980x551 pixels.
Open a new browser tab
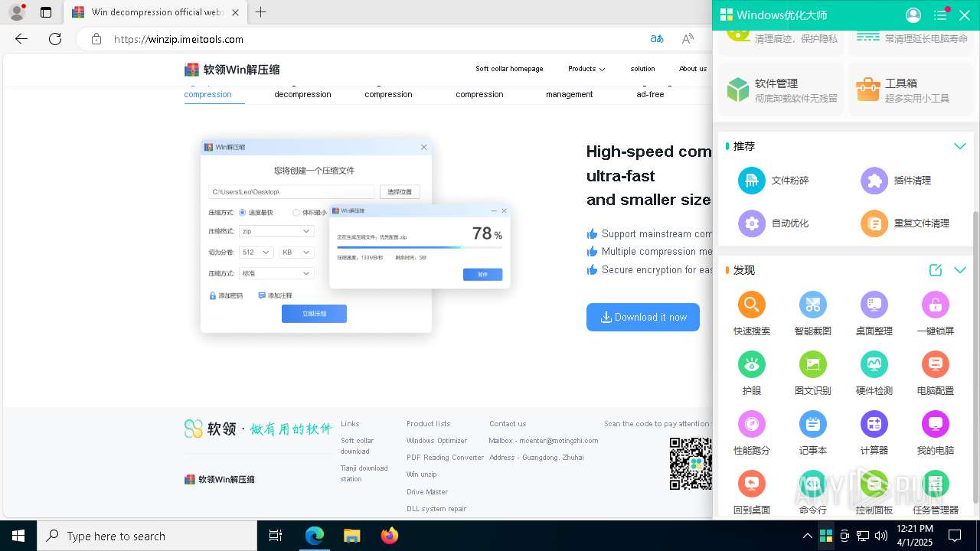[x=261, y=12]
